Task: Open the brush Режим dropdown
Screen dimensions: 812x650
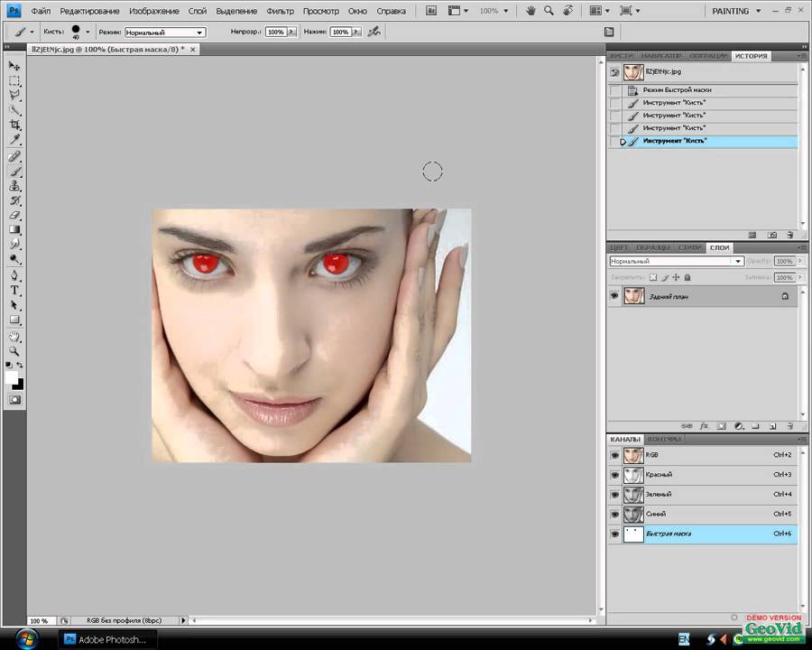Action: point(165,32)
